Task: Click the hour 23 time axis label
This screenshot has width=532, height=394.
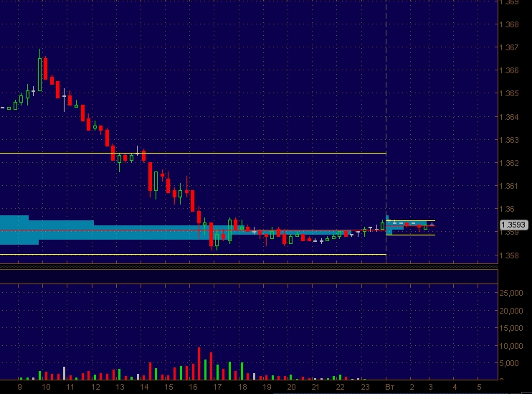Action: pyautogui.click(x=365, y=387)
